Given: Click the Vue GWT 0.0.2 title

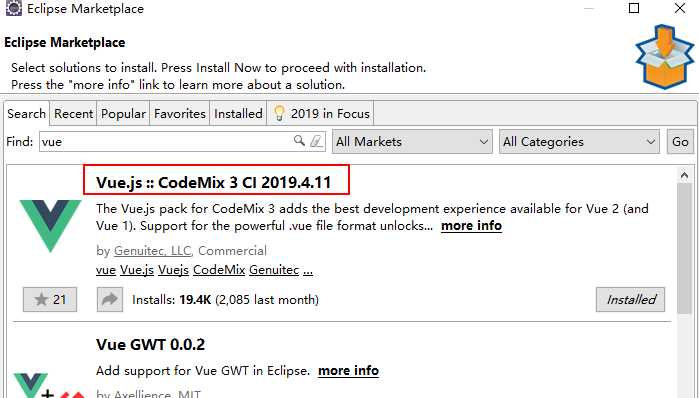Looking at the screenshot, I should click(x=150, y=345).
